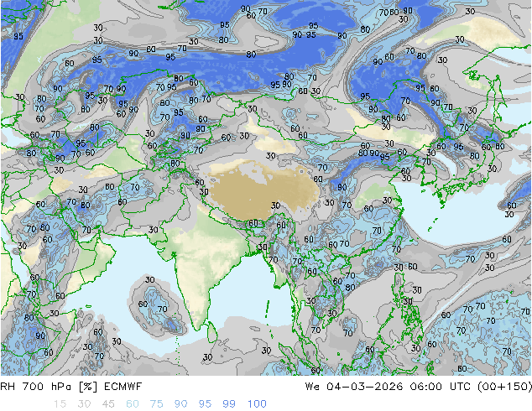Screen dimensions: 532x411
Task: Click the "ECMWF" model label
Action: pyautogui.click(x=123, y=386)
